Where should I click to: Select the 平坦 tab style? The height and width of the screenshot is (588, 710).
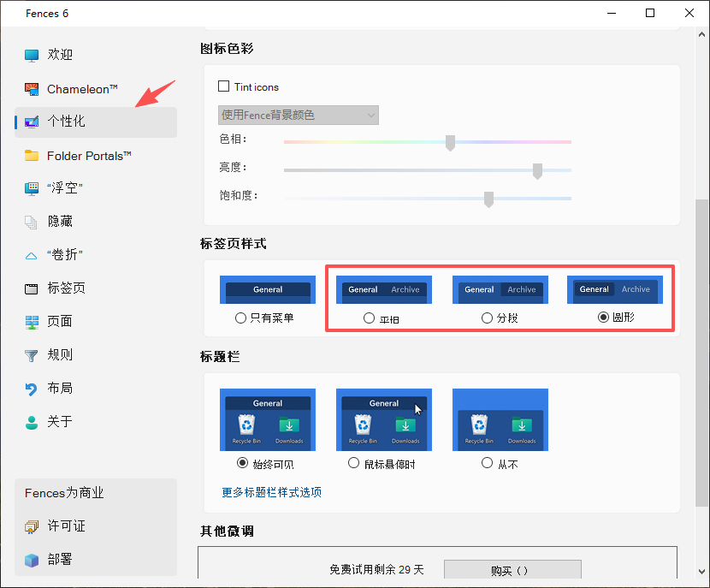point(369,318)
